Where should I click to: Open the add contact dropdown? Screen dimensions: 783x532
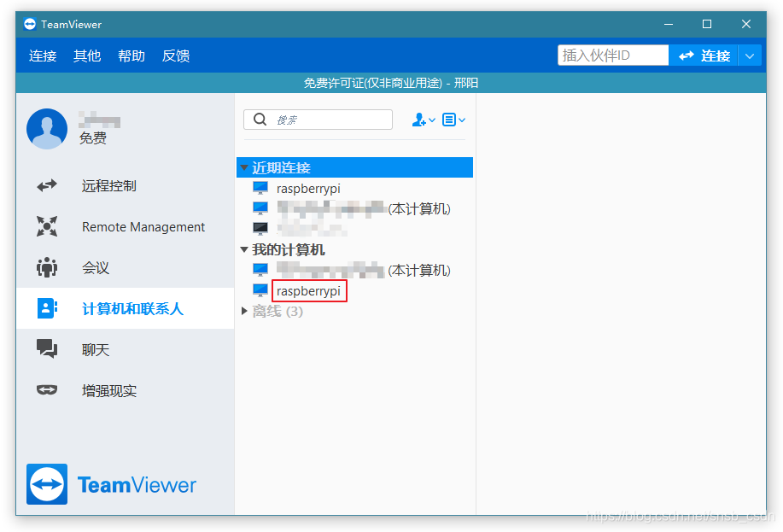click(x=424, y=120)
